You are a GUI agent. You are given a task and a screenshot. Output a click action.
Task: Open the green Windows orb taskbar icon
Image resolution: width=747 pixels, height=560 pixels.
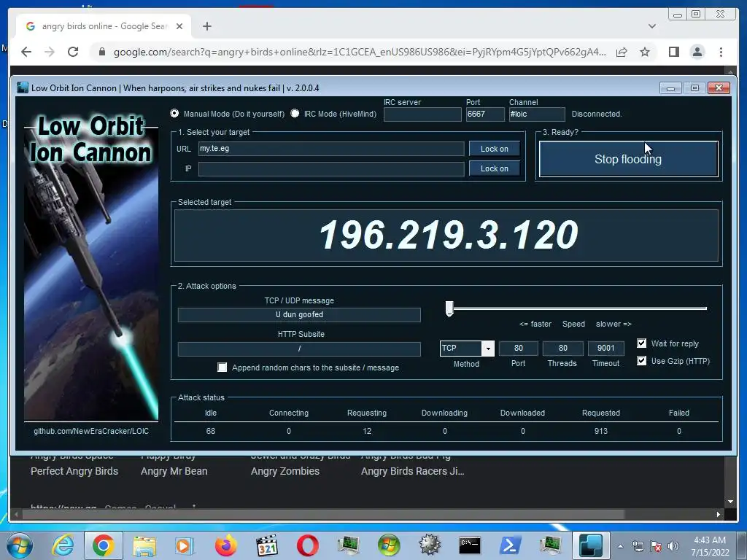(389, 545)
